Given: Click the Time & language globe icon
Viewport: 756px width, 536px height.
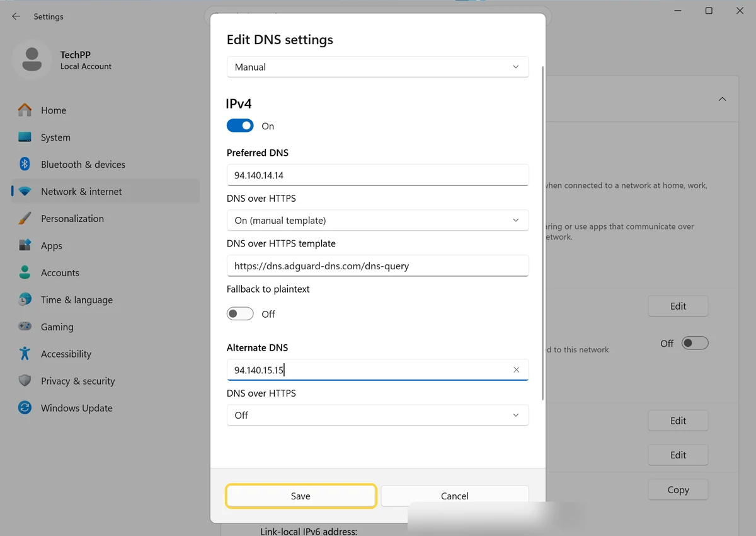Looking at the screenshot, I should coord(25,300).
